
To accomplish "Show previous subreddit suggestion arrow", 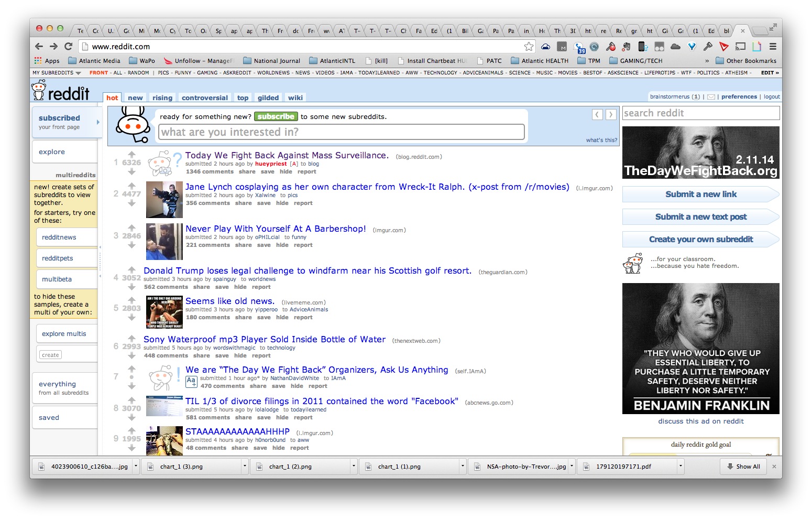I will pyautogui.click(x=597, y=114).
